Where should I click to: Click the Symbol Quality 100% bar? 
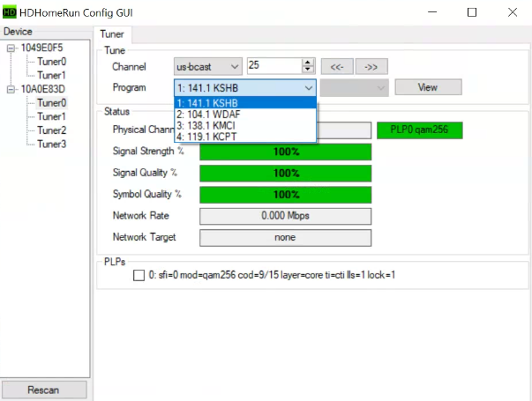[x=286, y=195]
